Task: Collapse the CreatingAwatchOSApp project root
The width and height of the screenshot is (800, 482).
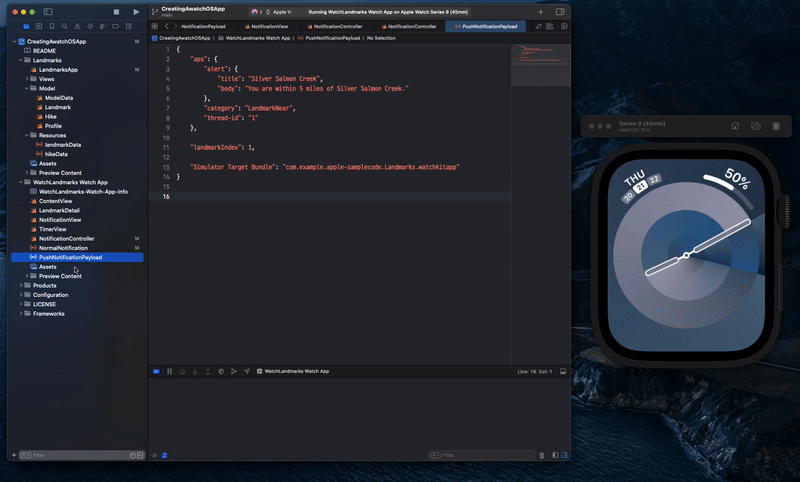Action: (14, 41)
